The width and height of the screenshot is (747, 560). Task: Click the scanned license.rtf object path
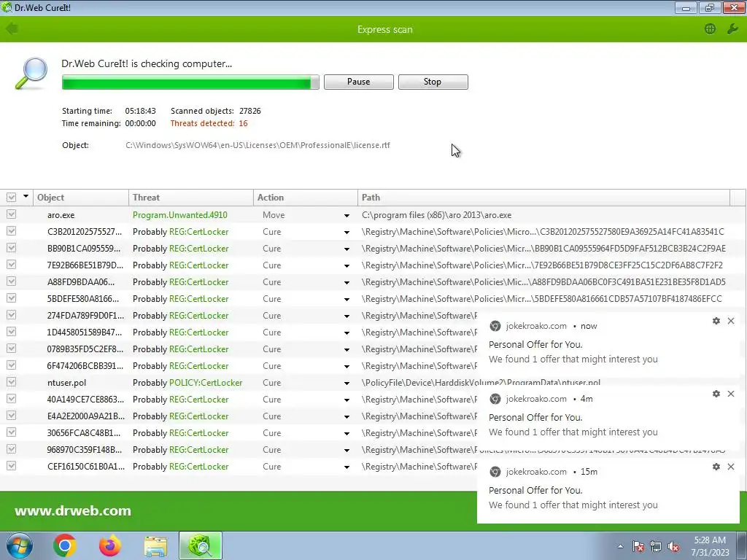258,145
